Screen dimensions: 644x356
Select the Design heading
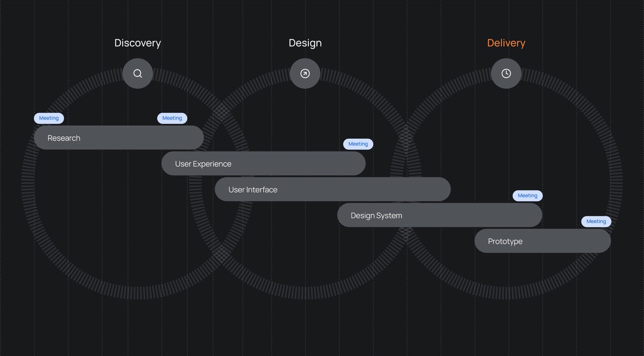pos(305,43)
